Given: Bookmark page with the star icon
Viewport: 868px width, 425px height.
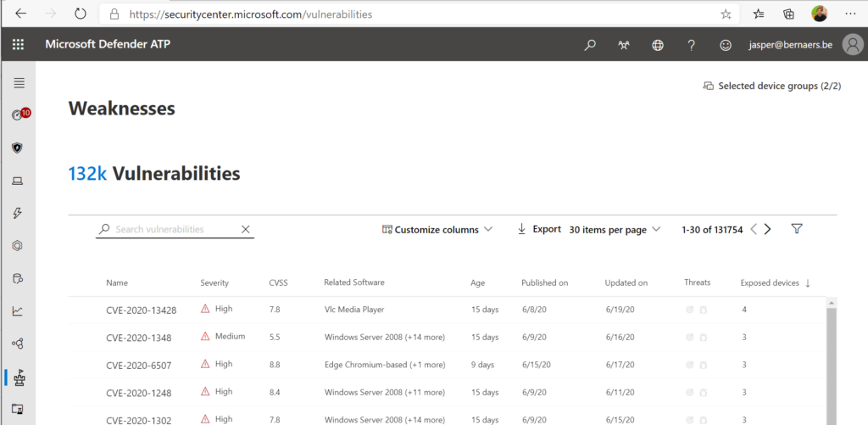Looking at the screenshot, I should point(726,14).
